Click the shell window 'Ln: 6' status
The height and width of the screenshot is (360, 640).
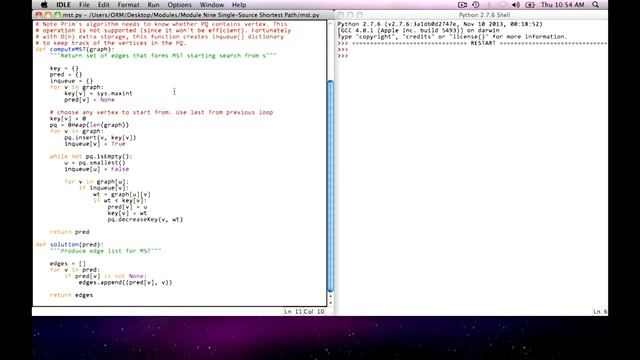(x=600, y=311)
